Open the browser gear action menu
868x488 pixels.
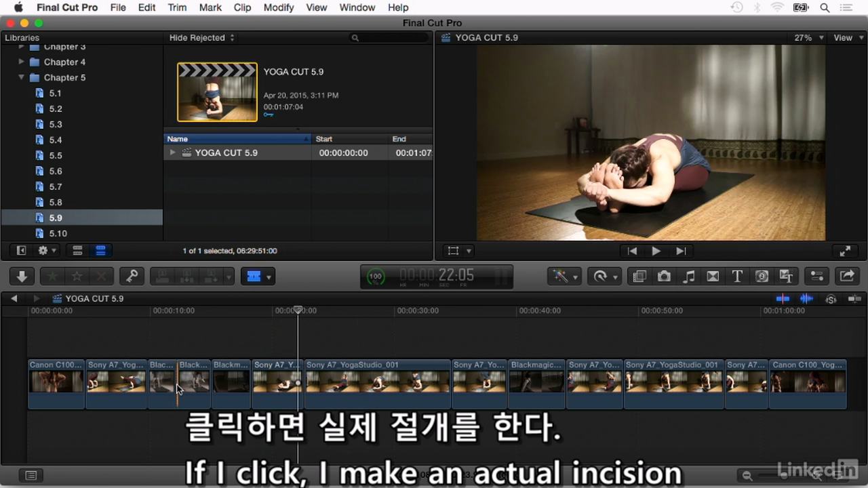pos(47,251)
